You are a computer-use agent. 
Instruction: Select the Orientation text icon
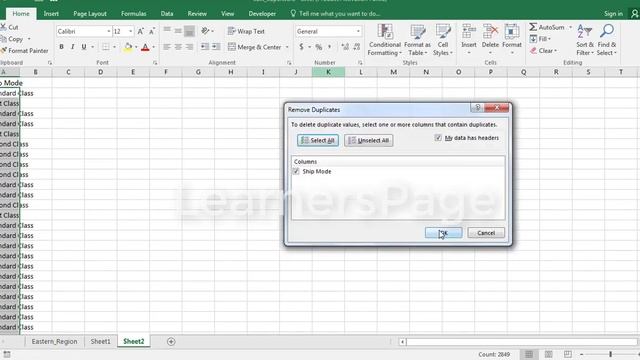205,31
